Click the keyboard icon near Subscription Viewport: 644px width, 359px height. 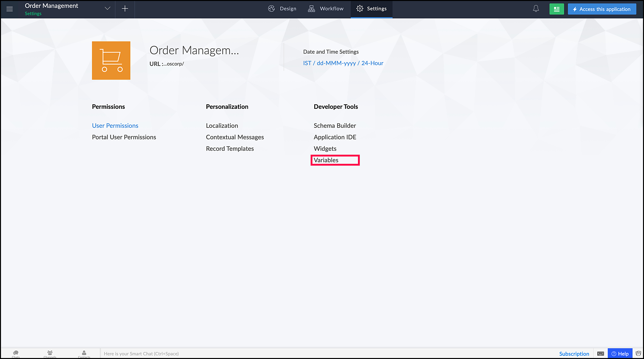coord(601,354)
